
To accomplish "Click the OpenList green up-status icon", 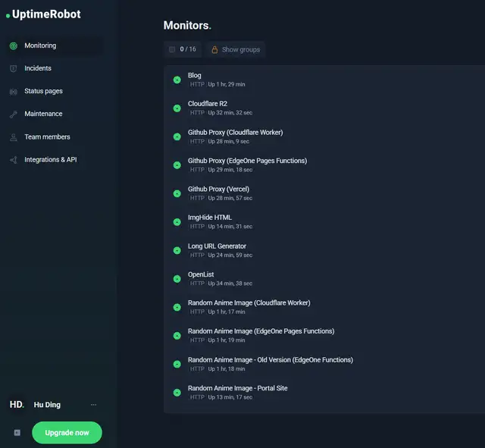I will pos(177,279).
